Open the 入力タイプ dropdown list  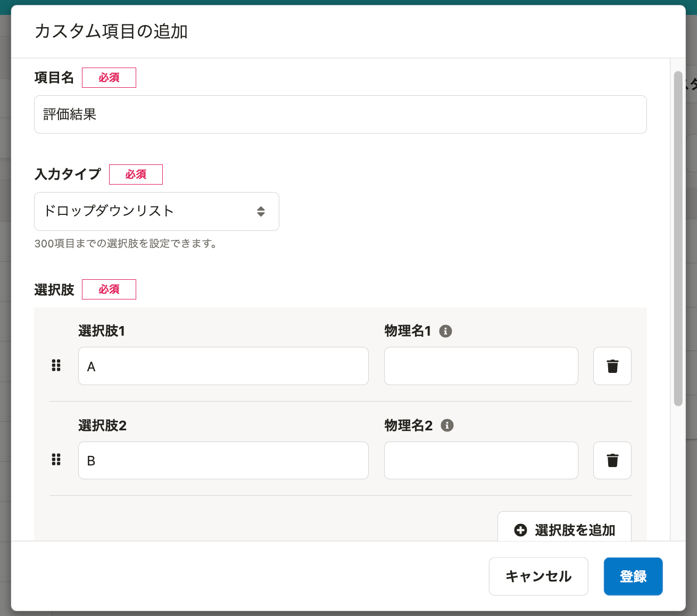click(156, 211)
